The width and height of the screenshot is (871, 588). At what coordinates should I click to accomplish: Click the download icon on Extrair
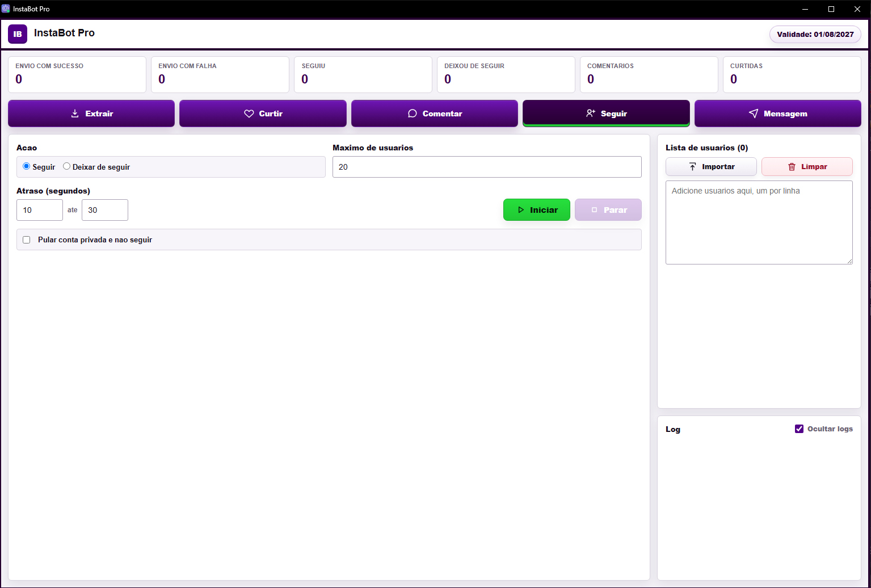[x=75, y=114]
